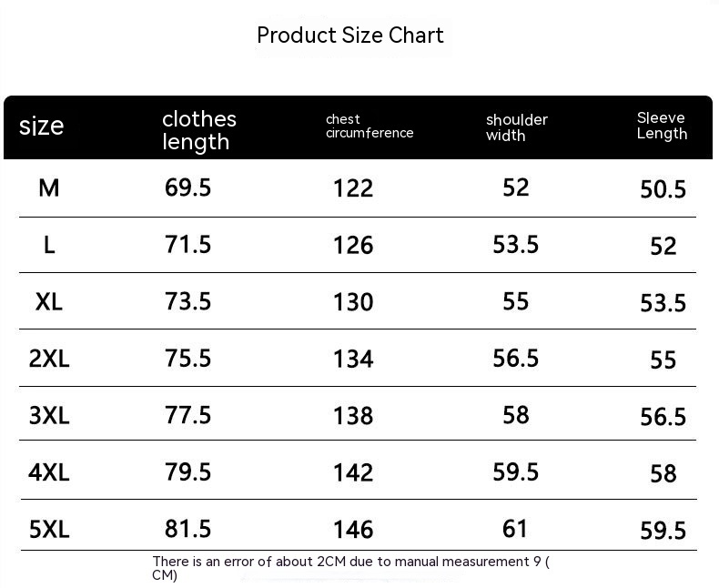The width and height of the screenshot is (719, 588).
Task: Select the XL shoulder width value 55
Action: 516,301
